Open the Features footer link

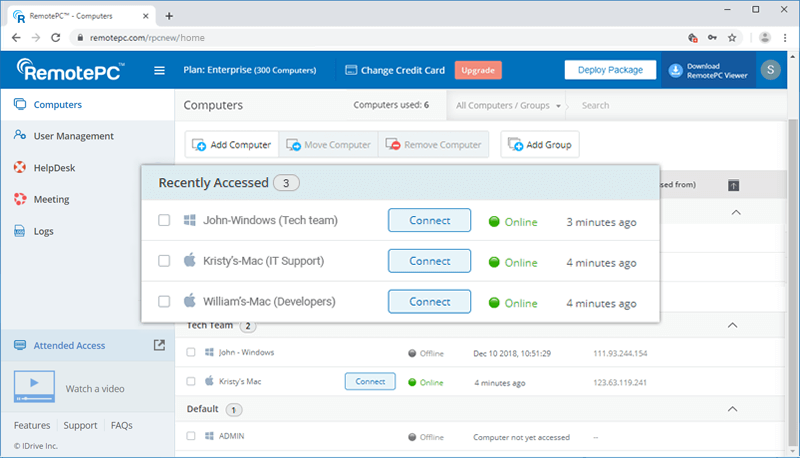coord(32,425)
